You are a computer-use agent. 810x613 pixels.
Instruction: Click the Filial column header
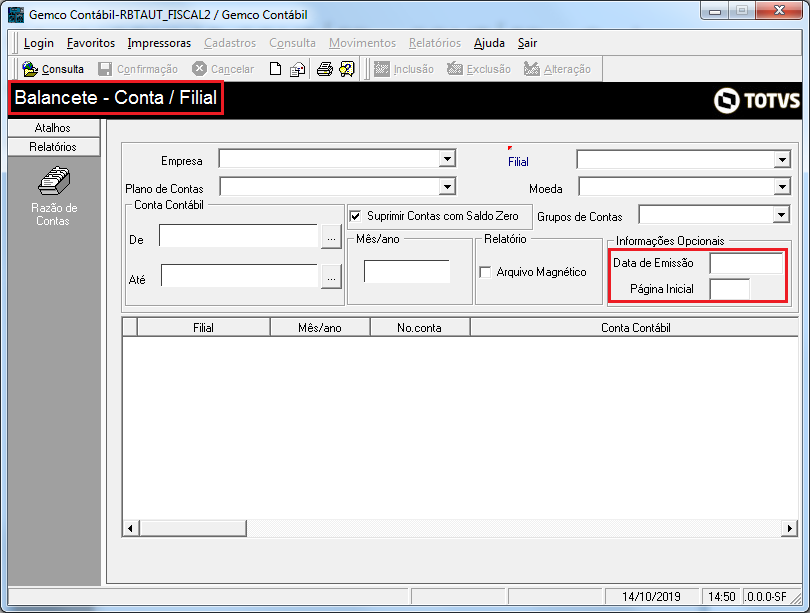[x=204, y=327]
